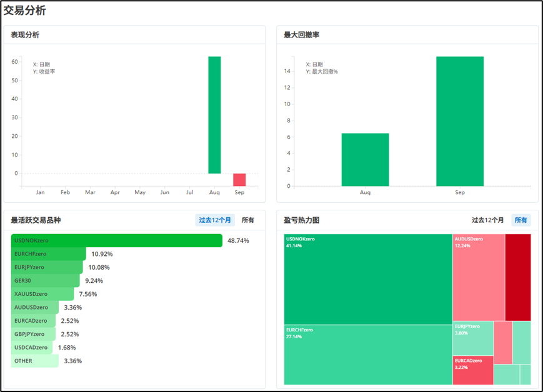Switch 最活跃交易品种 panel to 所有
Viewport: 543px width, 392px height.
click(248, 220)
